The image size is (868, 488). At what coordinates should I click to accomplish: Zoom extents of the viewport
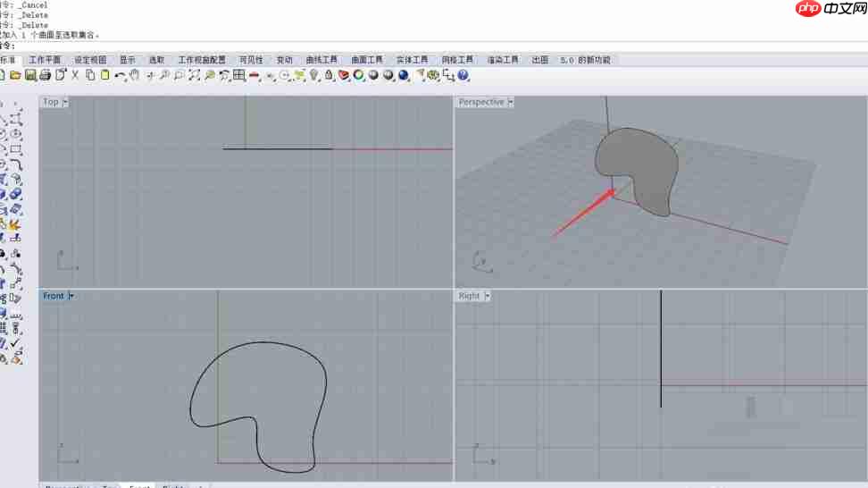click(x=195, y=75)
